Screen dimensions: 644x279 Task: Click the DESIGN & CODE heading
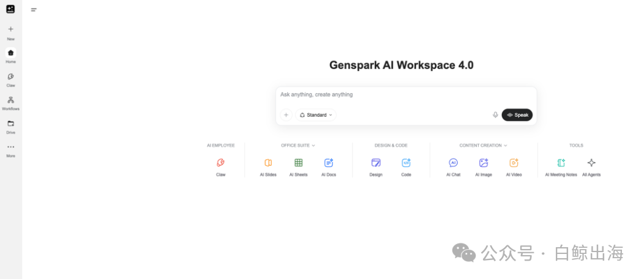click(x=391, y=145)
